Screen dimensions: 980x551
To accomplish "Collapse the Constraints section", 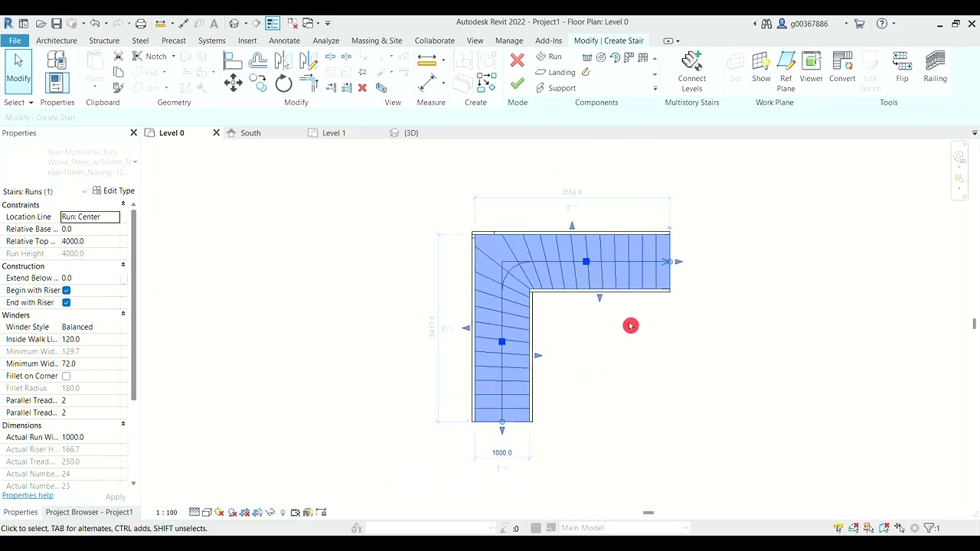I will pos(123,204).
